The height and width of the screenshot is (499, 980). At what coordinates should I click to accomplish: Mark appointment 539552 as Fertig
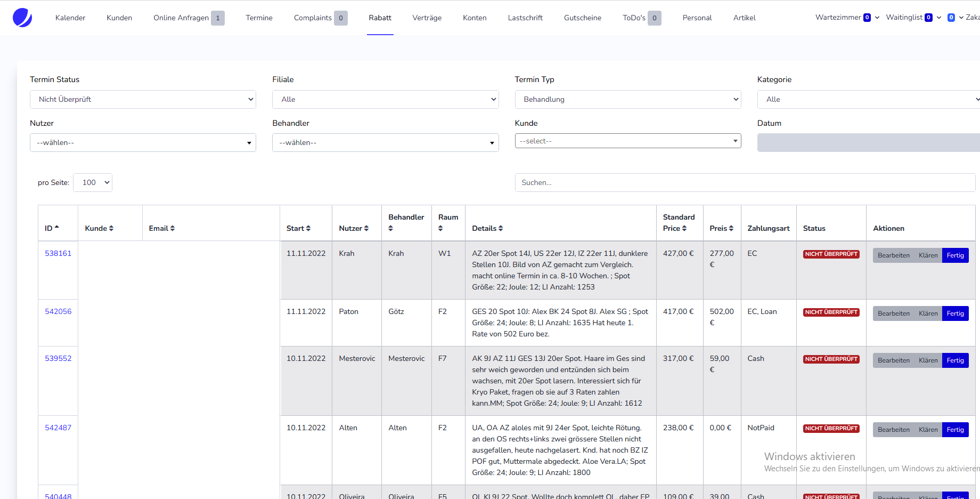pyautogui.click(x=956, y=360)
